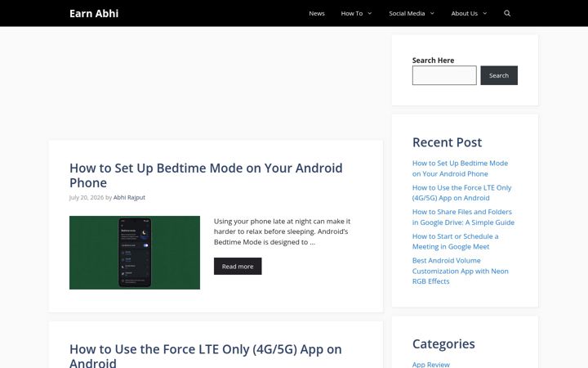The image size is (588, 368).
Task: Open recent post Schedule Meeting in Google Meet
Action: point(455,241)
